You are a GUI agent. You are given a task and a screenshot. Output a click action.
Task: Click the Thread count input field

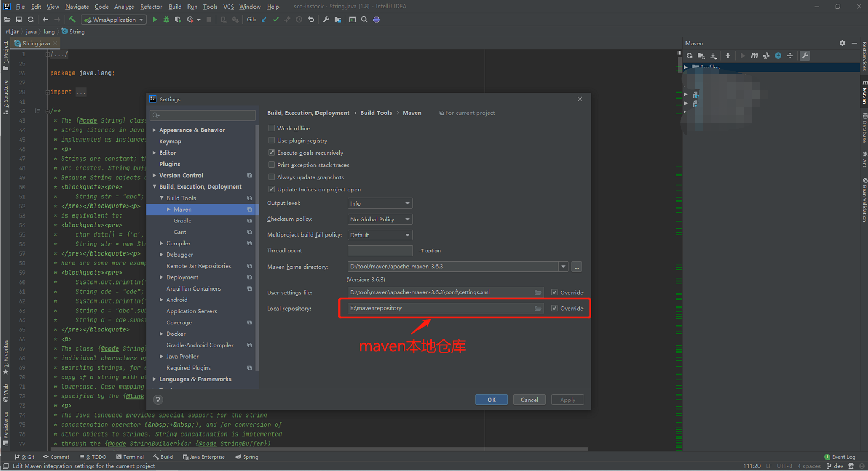[380, 251]
